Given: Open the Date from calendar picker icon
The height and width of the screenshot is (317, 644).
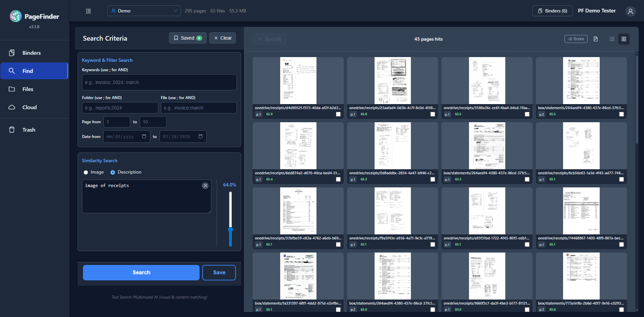Looking at the screenshot, I should coord(144,136).
